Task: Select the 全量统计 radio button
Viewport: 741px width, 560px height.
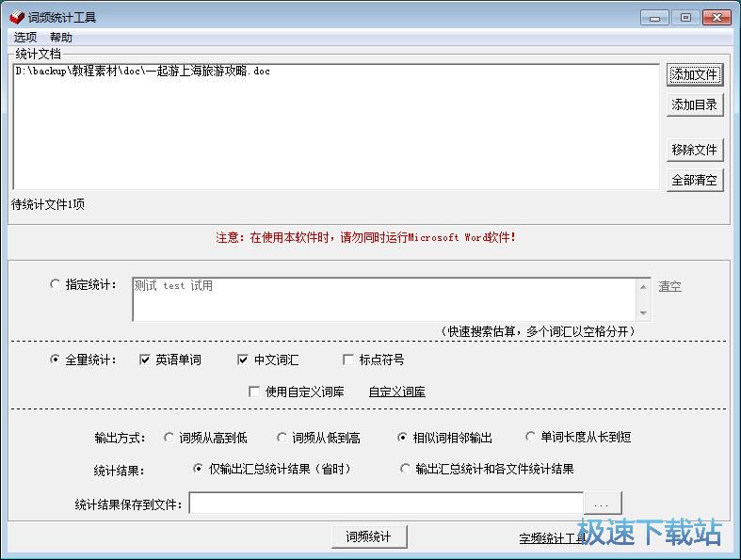Action: point(55,360)
